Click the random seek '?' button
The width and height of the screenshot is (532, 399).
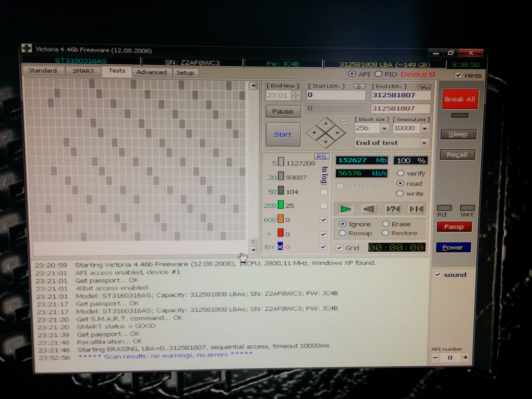tap(393, 209)
